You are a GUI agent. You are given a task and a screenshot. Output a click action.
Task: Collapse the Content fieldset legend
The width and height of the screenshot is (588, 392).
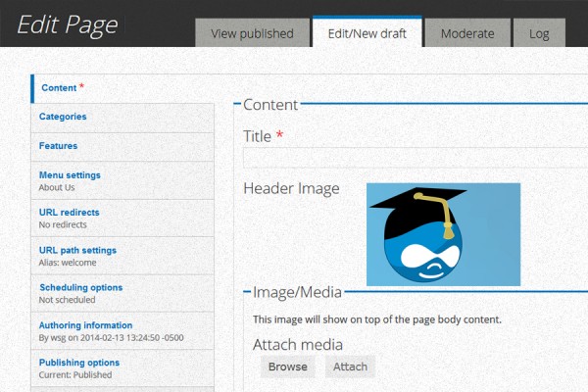point(270,105)
